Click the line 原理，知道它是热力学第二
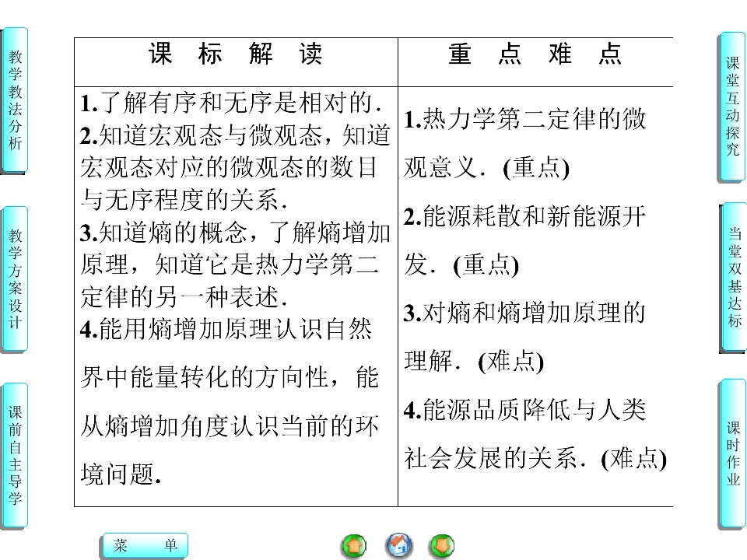The height and width of the screenshot is (560, 747). tap(230, 264)
